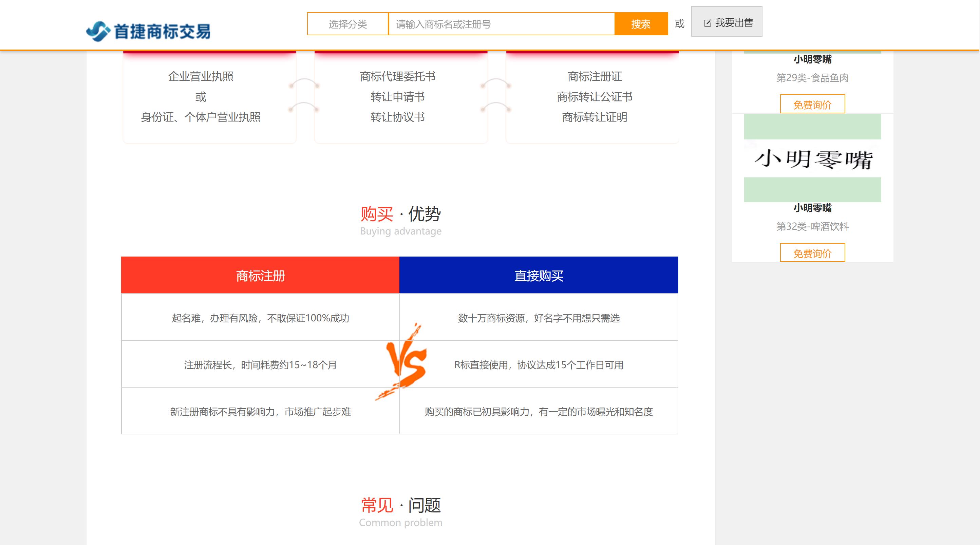Screen dimensions: 980x545
Task: Click the 小明零嘴 title above 第29类
Action: (812, 59)
